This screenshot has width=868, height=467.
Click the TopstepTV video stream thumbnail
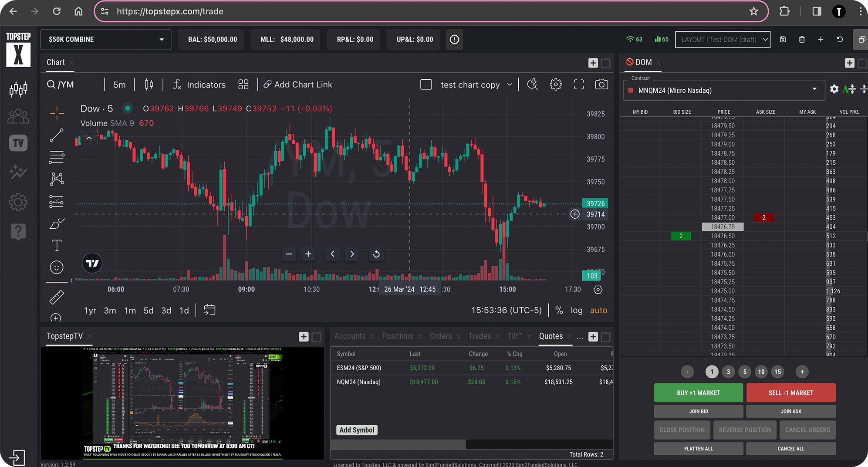pyautogui.click(x=182, y=403)
